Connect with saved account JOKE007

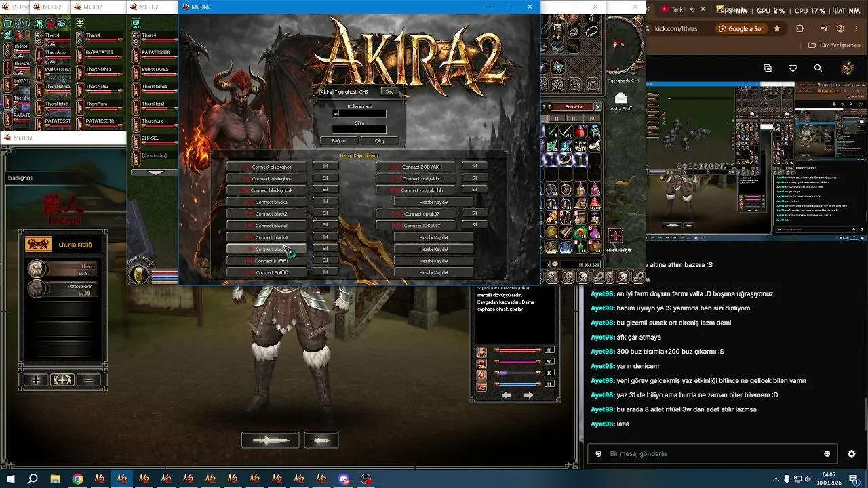(416, 226)
